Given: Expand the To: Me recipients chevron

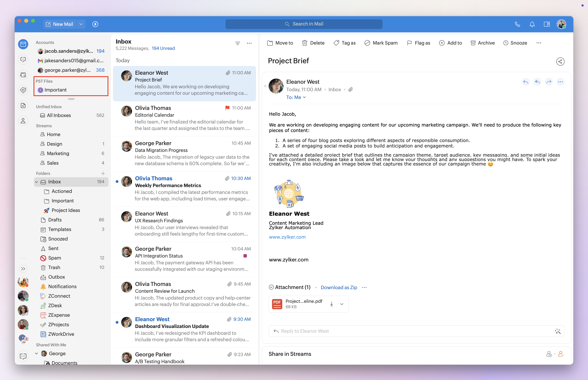Looking at the screenshot, I should [x=305, y=97].
